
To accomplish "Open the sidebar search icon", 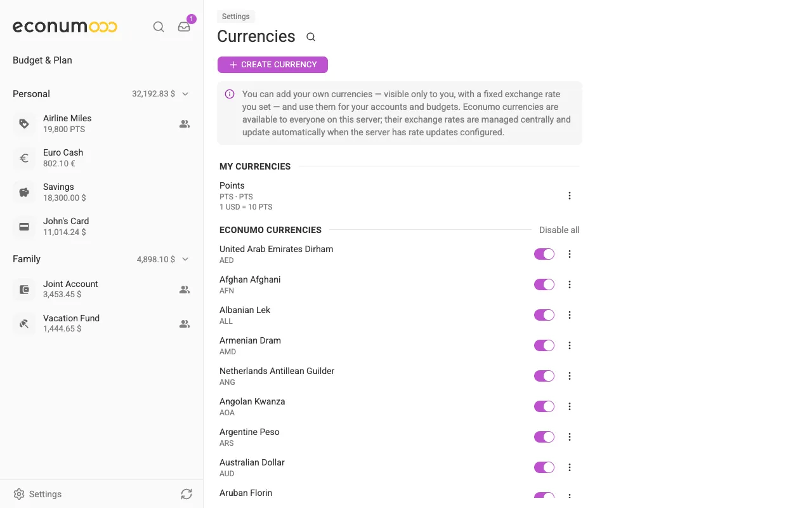I will coord(159,27).
